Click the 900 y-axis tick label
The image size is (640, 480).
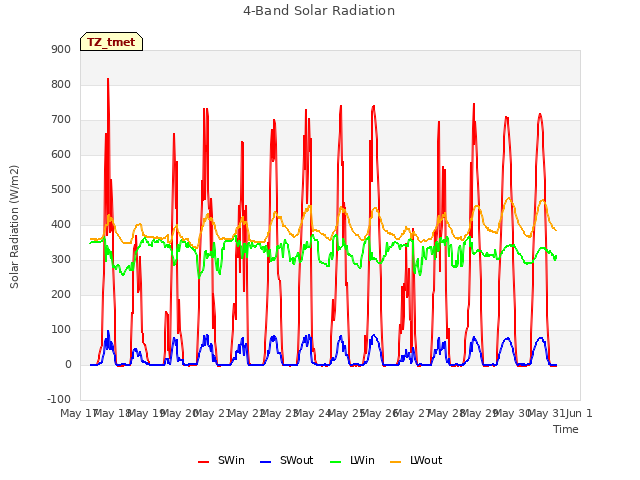point(61,49)
